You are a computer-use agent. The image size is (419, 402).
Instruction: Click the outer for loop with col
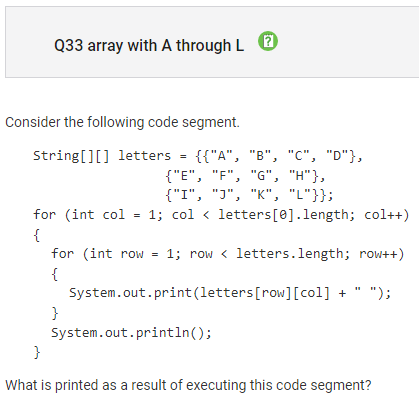tap(221, 215)
